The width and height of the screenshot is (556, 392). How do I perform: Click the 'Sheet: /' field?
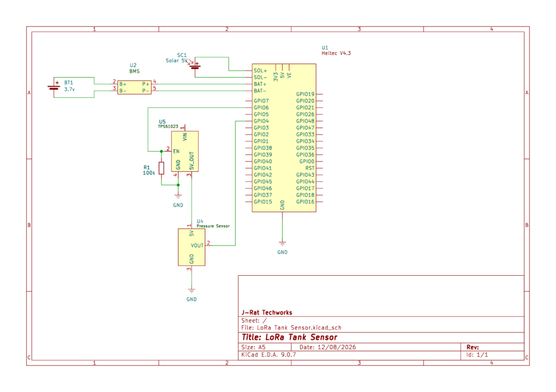(254, 320)
